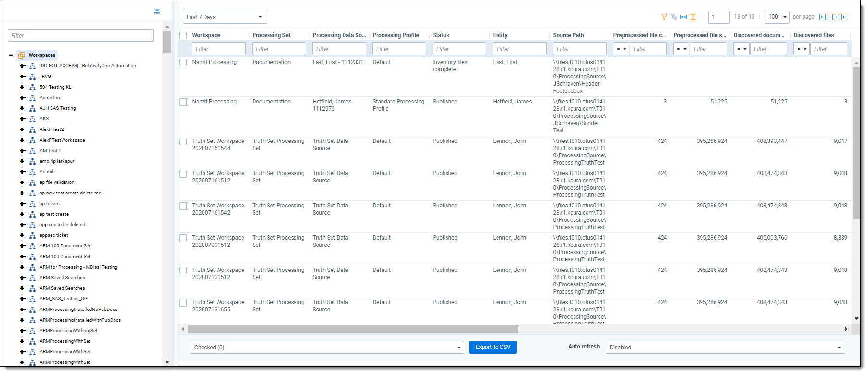The height and width of the screenshot is (374, 868).
Task: Click the Export to CSV button
Action: pyautogui.click(x=493, y=347)
